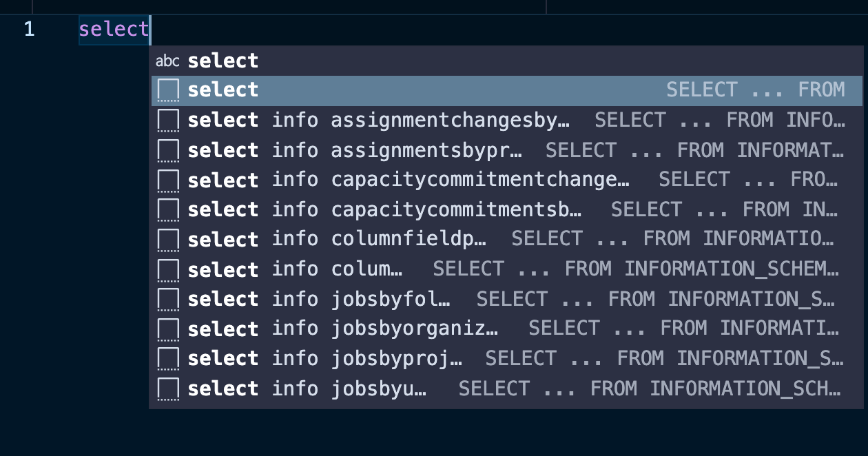The height and width of the screenshot is (456, 868).
Task: Choose the plain abc select word suggestion
Action: (223, 61)
